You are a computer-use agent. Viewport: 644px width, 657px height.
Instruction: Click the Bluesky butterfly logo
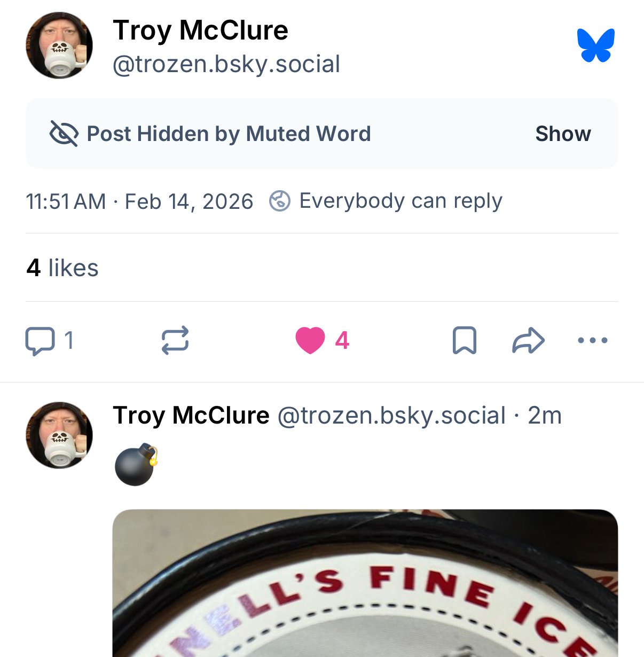point(595,45)
